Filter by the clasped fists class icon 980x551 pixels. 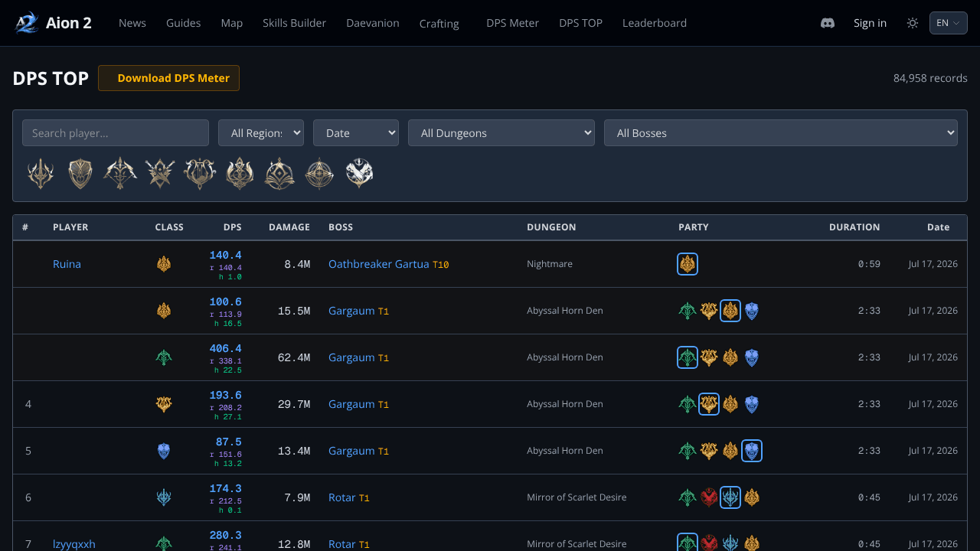click(x=359, y=174)
